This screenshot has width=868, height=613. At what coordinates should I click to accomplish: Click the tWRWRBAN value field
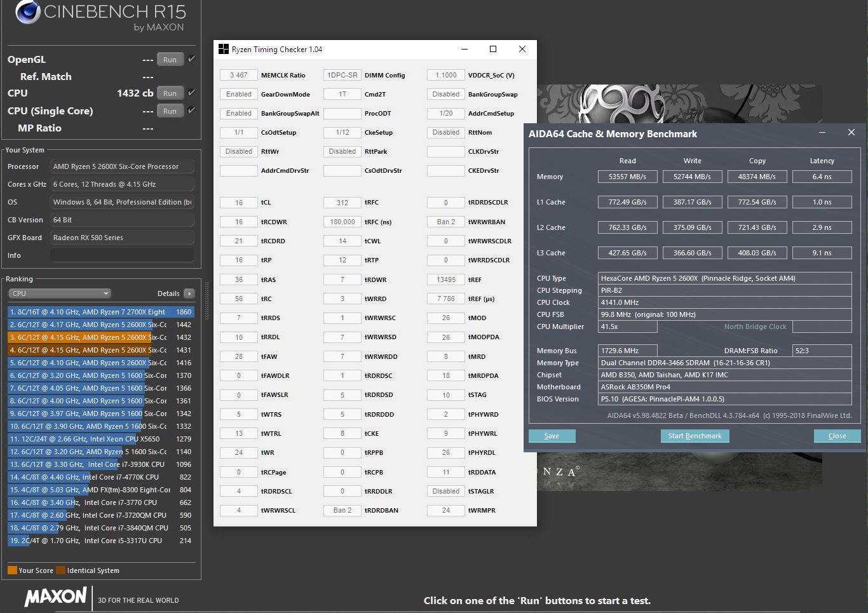pos(446,222)
